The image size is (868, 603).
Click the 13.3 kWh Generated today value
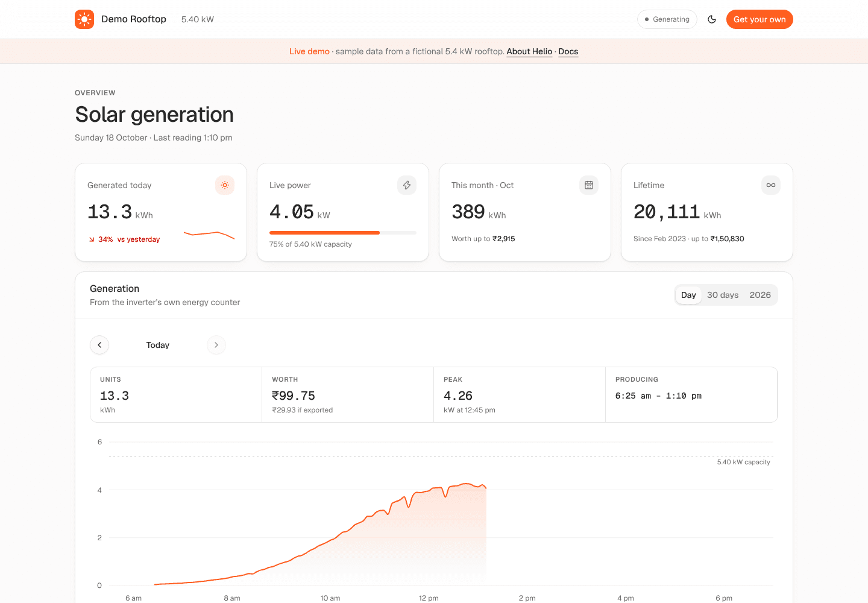[x=120, y=212]
